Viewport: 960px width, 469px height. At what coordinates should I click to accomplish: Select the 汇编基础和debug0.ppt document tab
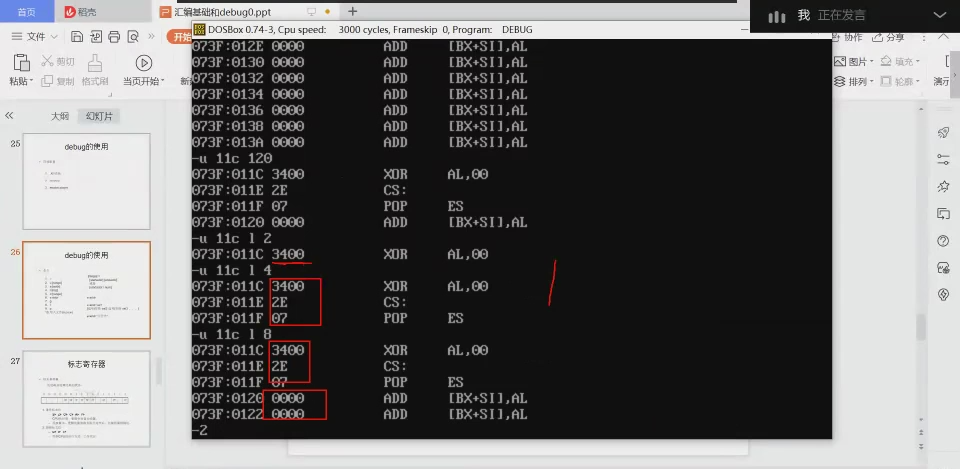(222, 12)
